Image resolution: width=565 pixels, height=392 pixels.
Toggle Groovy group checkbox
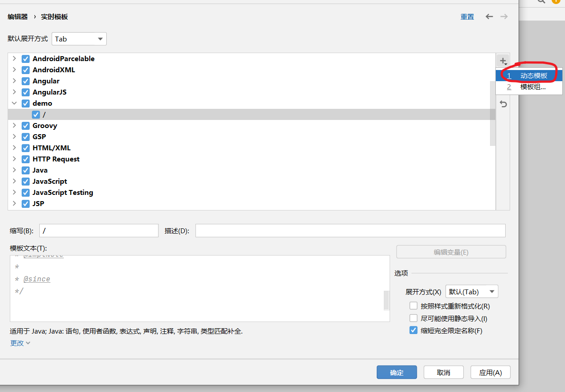(26, 125)
